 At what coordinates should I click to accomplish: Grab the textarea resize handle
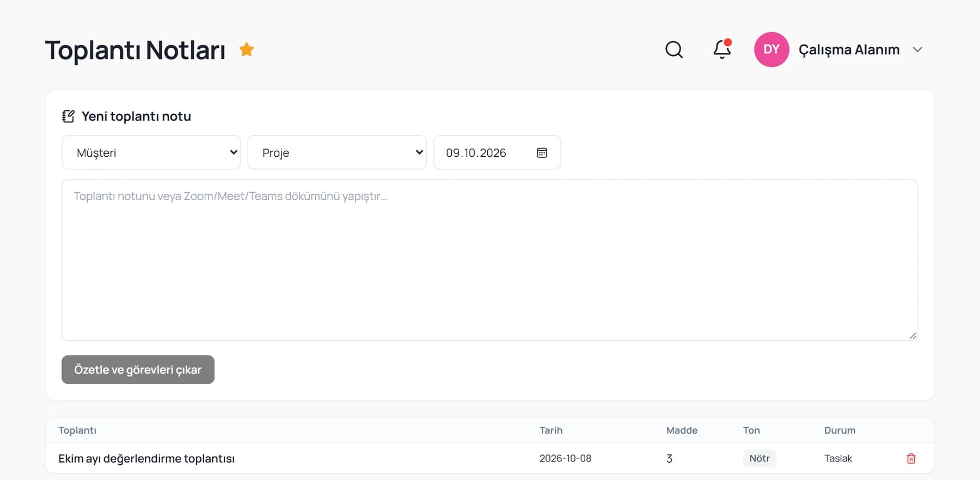(x=913, y=336)
